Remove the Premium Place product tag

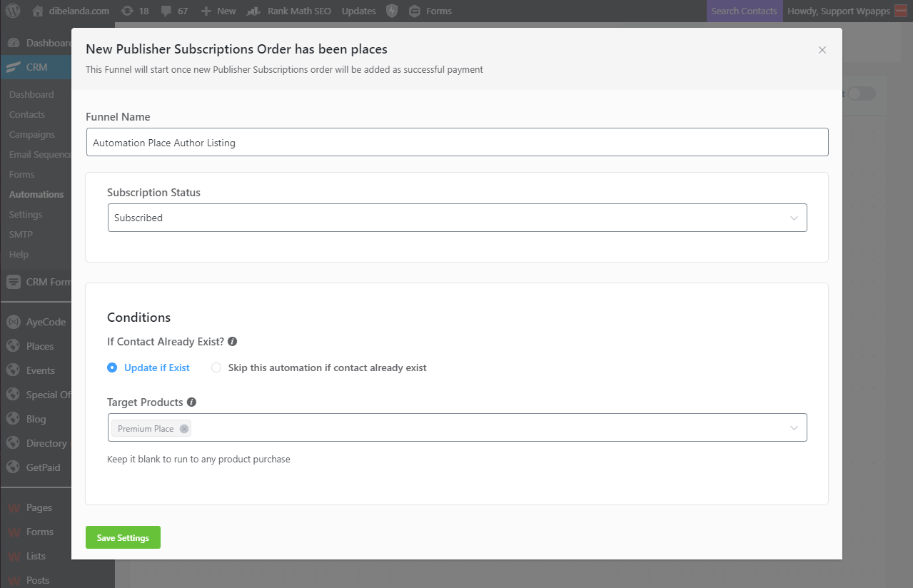pyautogui.click(x=184, y=429)
